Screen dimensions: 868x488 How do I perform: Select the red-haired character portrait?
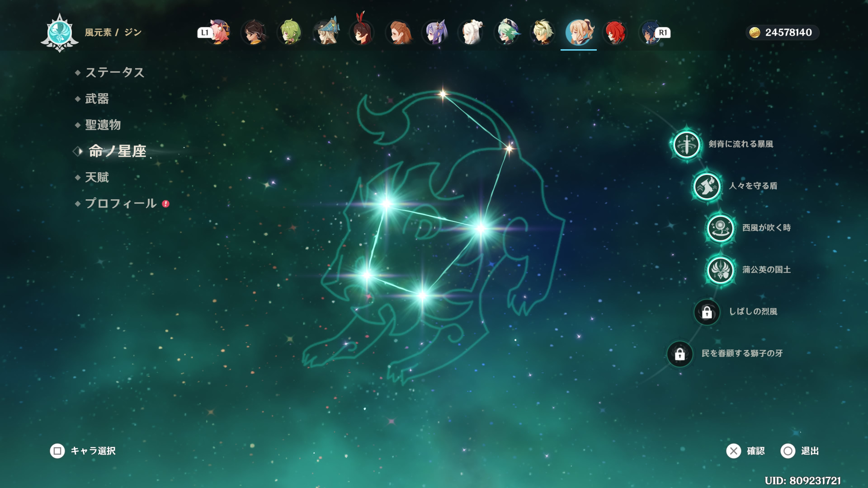(615, 33)
